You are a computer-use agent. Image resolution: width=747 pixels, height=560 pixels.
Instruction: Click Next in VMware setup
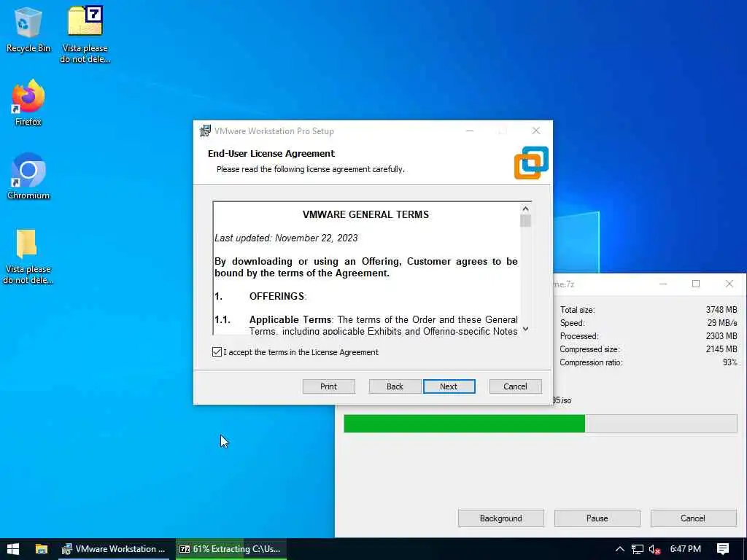click(449, 386)
